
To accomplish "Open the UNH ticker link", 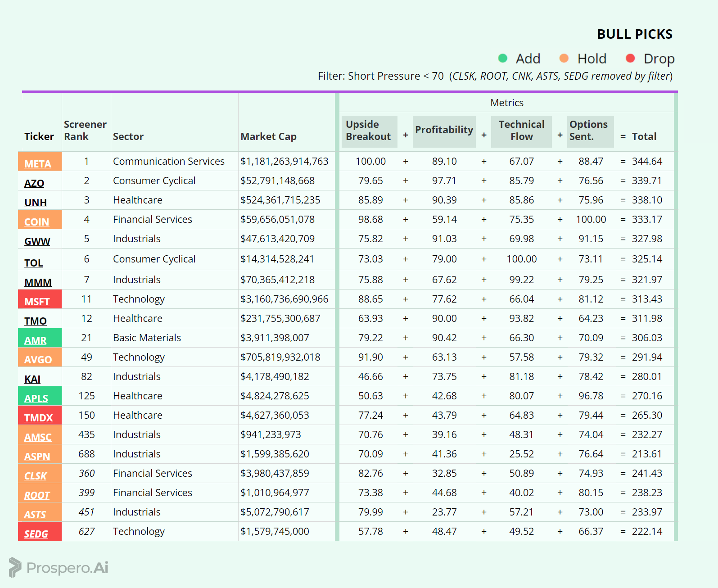I will click(36, 203).
